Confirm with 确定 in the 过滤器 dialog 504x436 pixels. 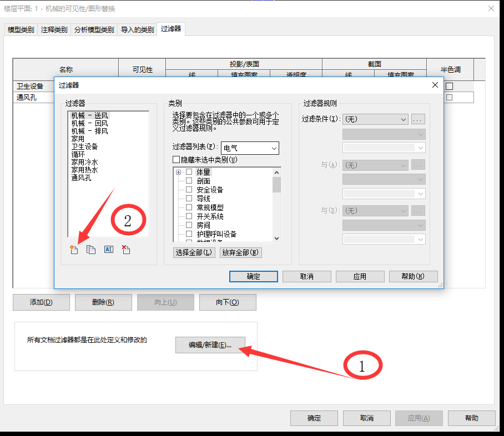pos(253,276)
